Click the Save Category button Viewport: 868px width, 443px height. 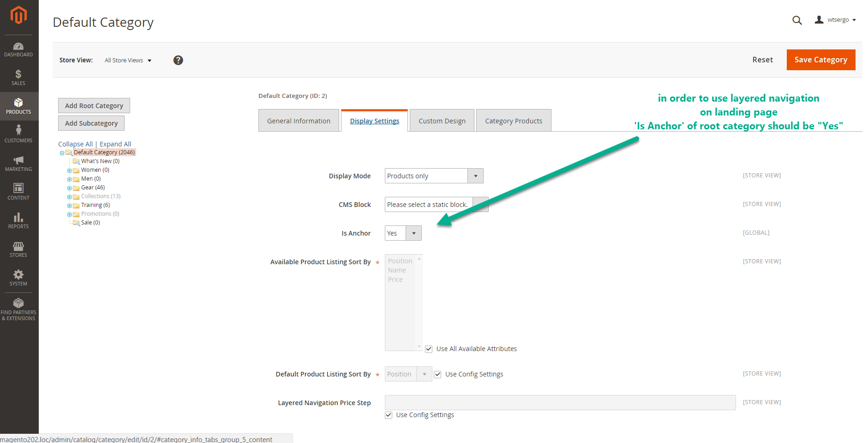821,60
